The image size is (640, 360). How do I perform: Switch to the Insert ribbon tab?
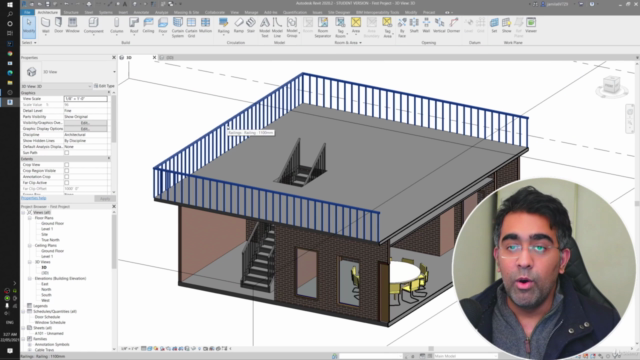[x=123, y=13]
